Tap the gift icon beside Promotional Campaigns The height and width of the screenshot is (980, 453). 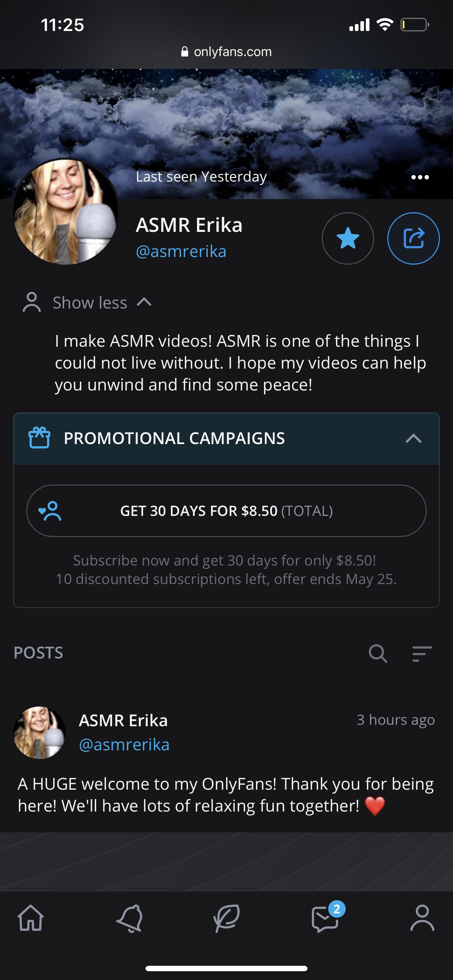coord(39,438)
